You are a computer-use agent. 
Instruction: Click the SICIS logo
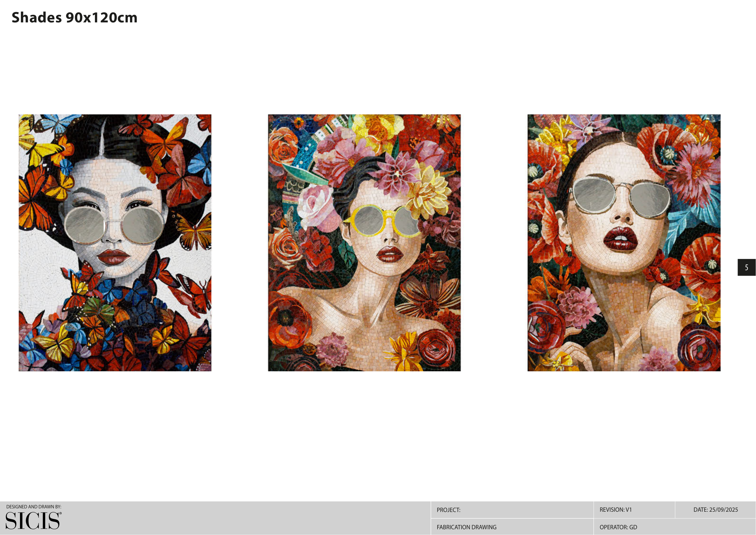coord(33,520)
